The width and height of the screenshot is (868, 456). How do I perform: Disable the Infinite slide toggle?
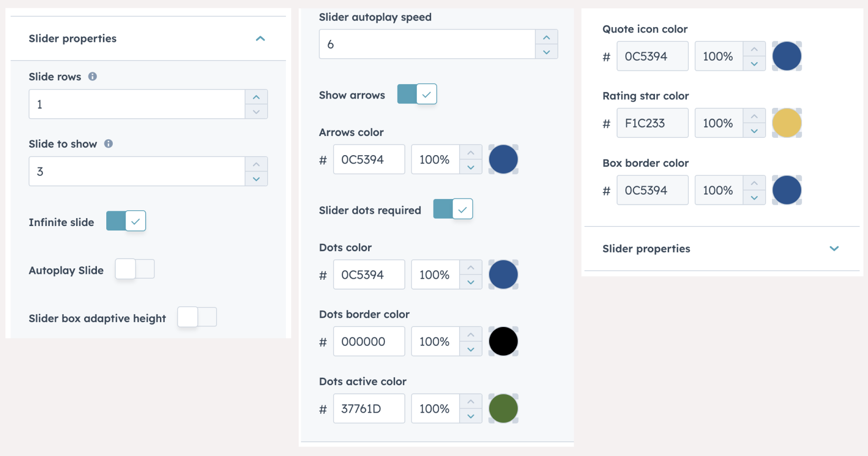[x=126, y=221]
